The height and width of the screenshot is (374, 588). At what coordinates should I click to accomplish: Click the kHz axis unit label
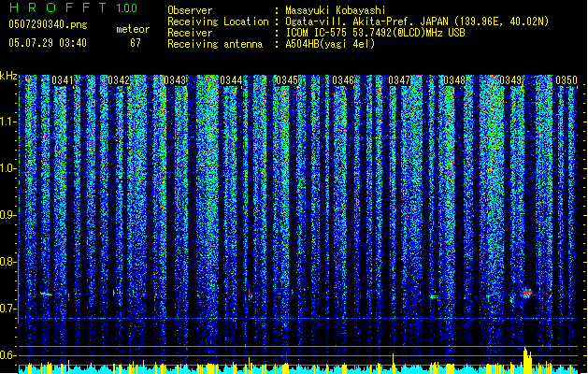8,76
